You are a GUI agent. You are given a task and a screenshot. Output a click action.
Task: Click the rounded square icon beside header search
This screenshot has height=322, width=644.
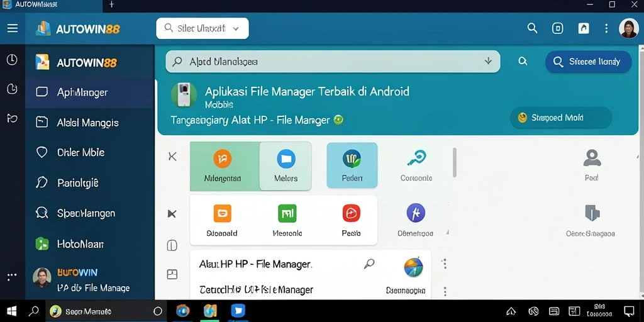[x=557, y=28]
